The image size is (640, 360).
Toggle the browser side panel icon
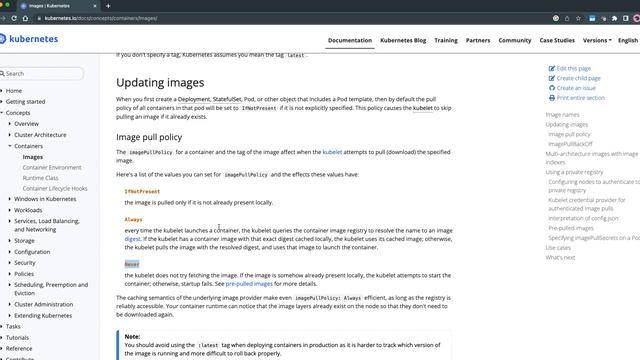pos(625,18)
